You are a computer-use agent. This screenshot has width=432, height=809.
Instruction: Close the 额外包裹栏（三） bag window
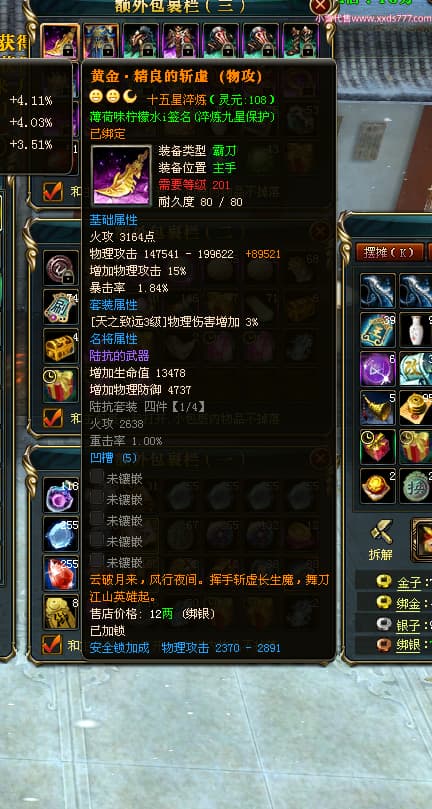tap(320, 6)
